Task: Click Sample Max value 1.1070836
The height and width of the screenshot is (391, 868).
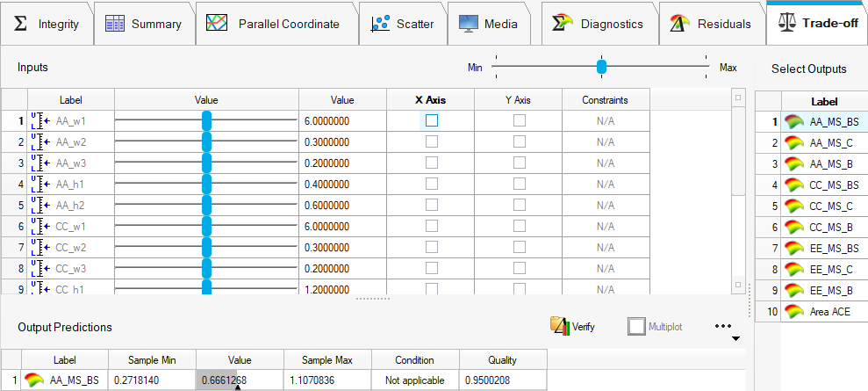Action: [312, 380]
